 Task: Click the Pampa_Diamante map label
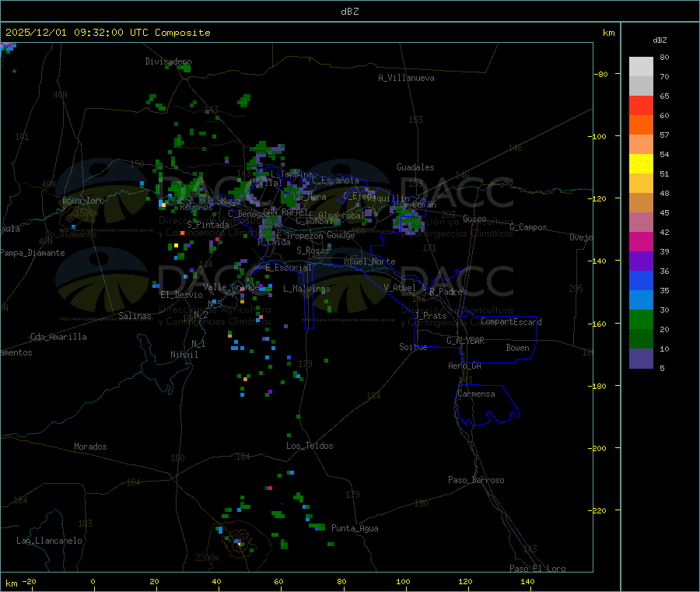[33, 253]
